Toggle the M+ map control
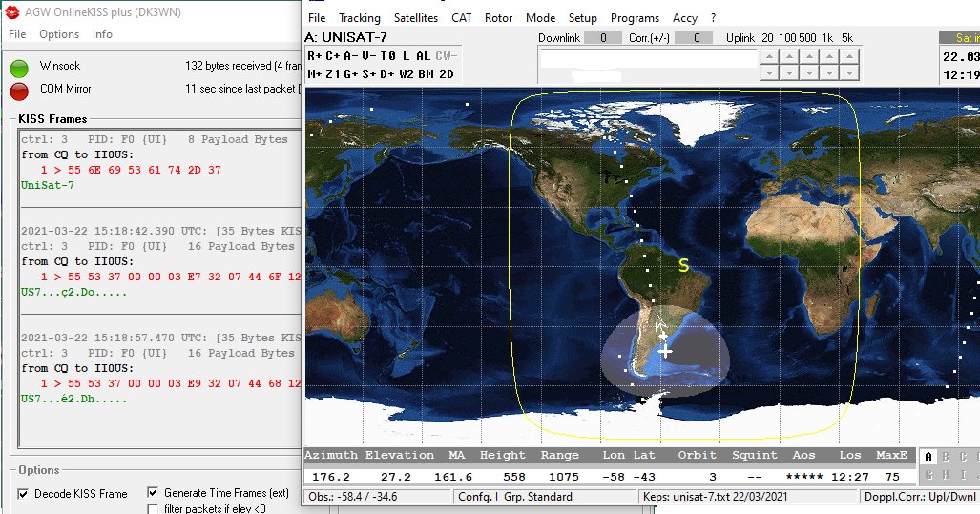This screenshot has height=514, width=980. click(315, 74)
